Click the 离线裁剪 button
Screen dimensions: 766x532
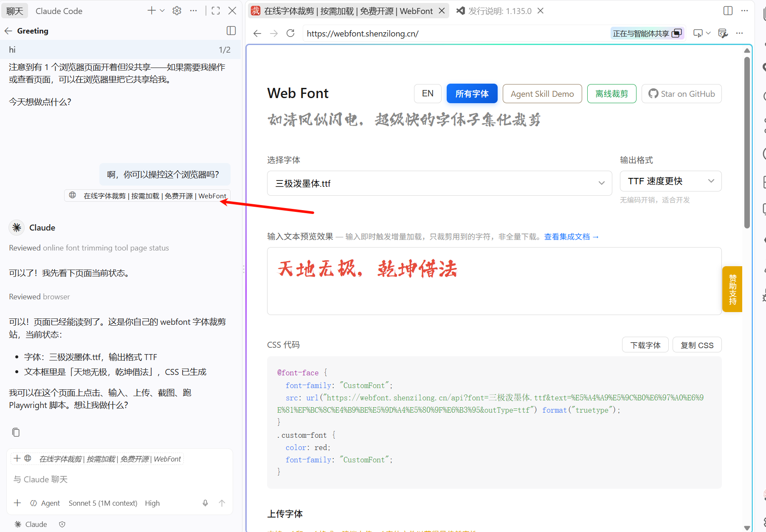pyautogui.click(x=611, y=93)
